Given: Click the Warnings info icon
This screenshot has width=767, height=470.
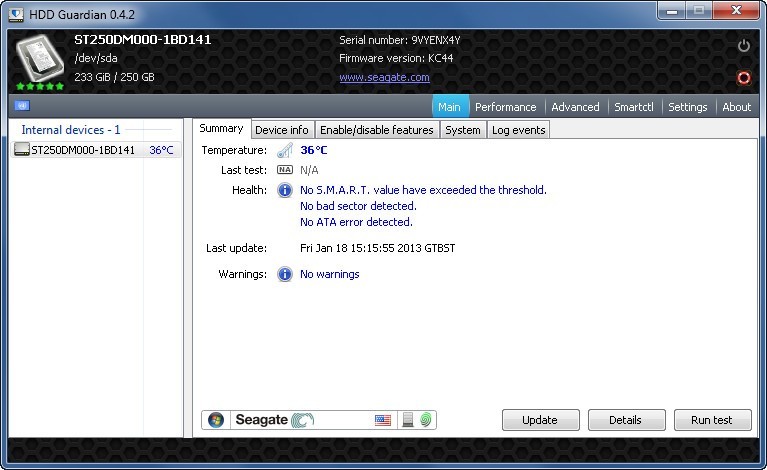Looking at the screenshot, I should [x=285, y=274].
